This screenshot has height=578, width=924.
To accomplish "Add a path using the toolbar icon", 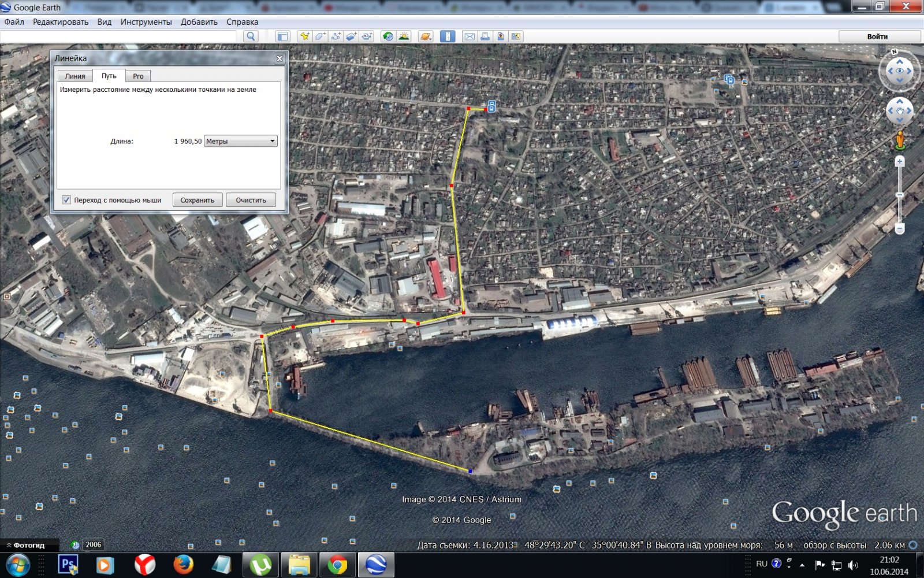I will click(336, 36).
